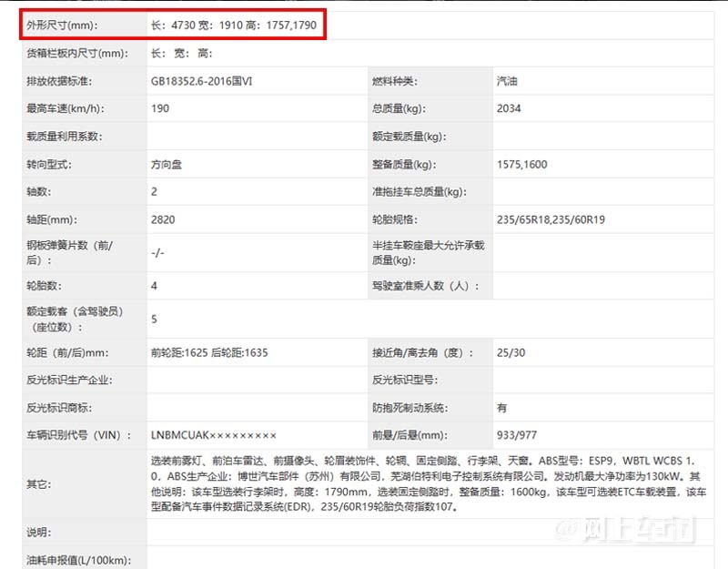Screen dimensions: 728x569
Task: Click the 总质量(kg) label
Action: (399, 108)
